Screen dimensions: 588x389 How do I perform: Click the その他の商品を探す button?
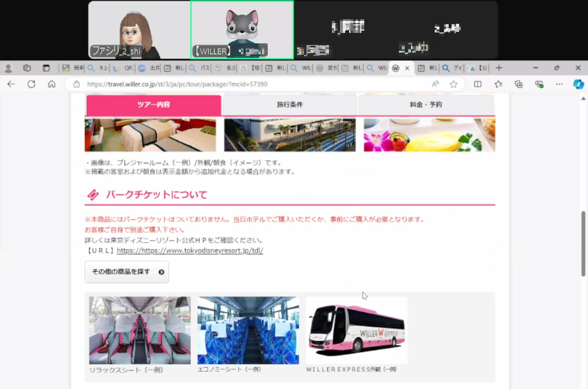[127, 272]
